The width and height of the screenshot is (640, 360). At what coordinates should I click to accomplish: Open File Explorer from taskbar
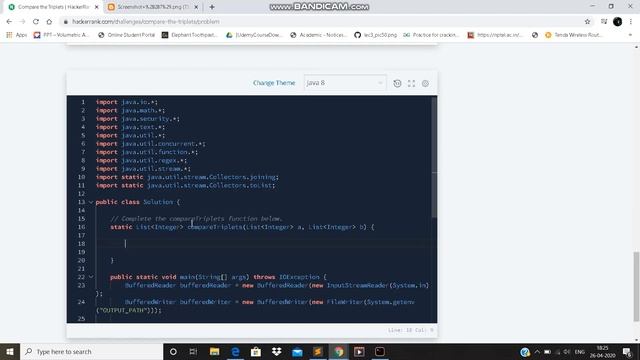point(214,351)
